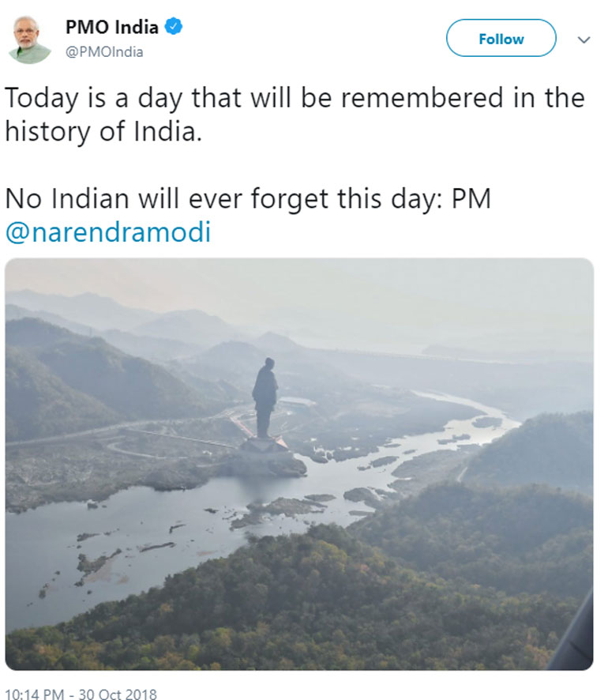608x700 pixels.
Task: Click the "history of India." text line
Action: (x=103, y=131)
